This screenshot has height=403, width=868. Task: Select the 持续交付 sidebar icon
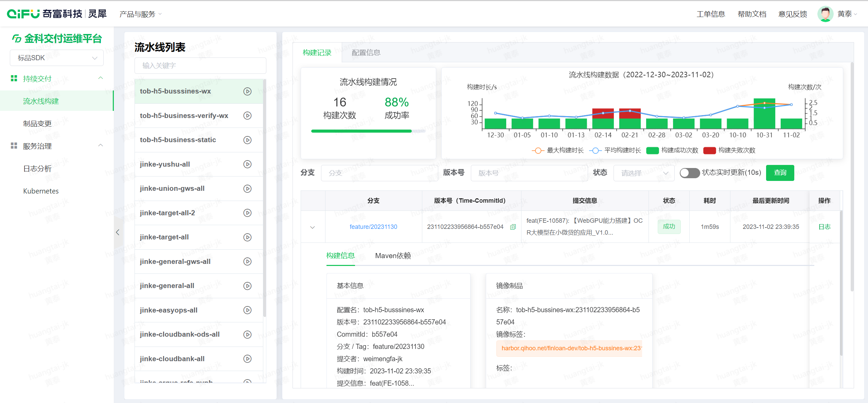[x=14, y=78]
